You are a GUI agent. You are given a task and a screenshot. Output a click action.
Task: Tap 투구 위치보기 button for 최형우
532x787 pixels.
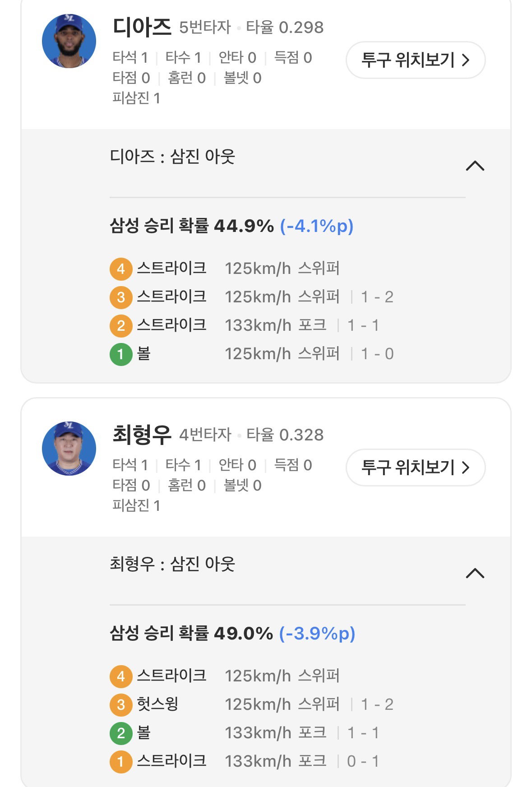(x=416, y=468)
